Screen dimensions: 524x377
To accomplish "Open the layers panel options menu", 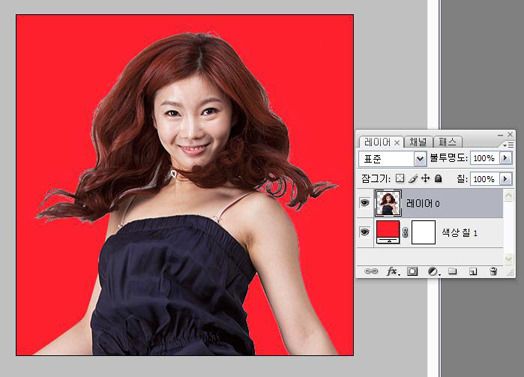I will coord(509,145).
